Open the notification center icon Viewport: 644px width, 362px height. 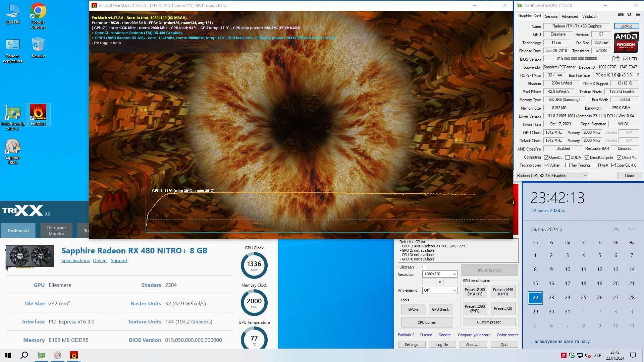[x=633, y=355]
